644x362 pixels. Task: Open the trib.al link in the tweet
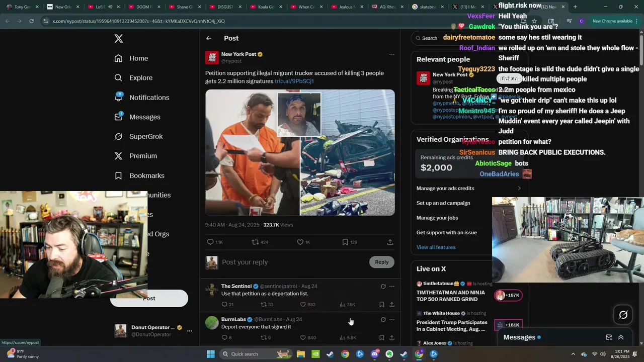(x=294, y=81)
